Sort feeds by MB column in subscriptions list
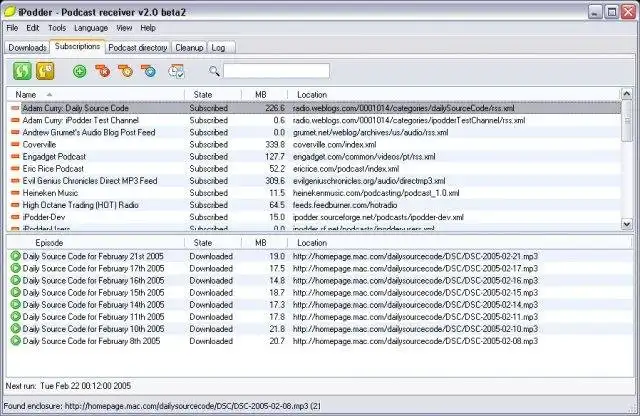640x416 pixels. pyautogui.click(x=264, y=94)
